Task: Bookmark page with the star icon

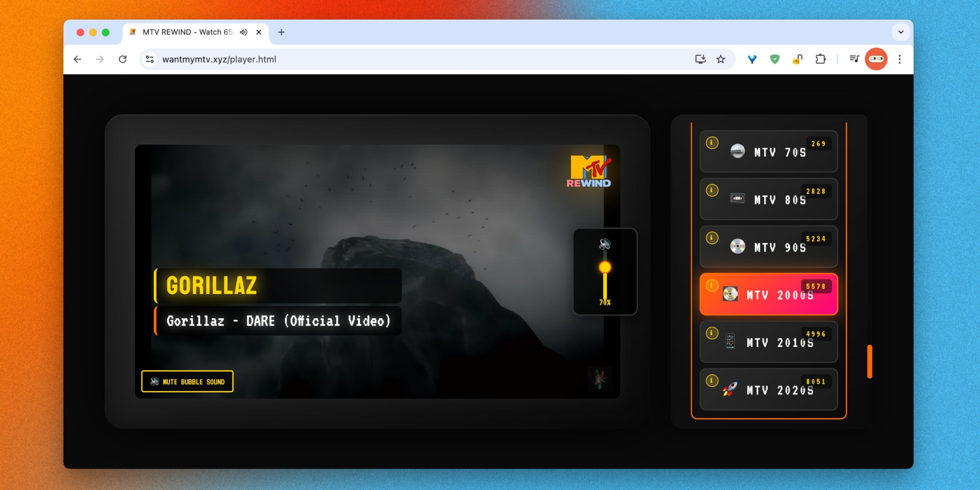Action: pos(720,59)
